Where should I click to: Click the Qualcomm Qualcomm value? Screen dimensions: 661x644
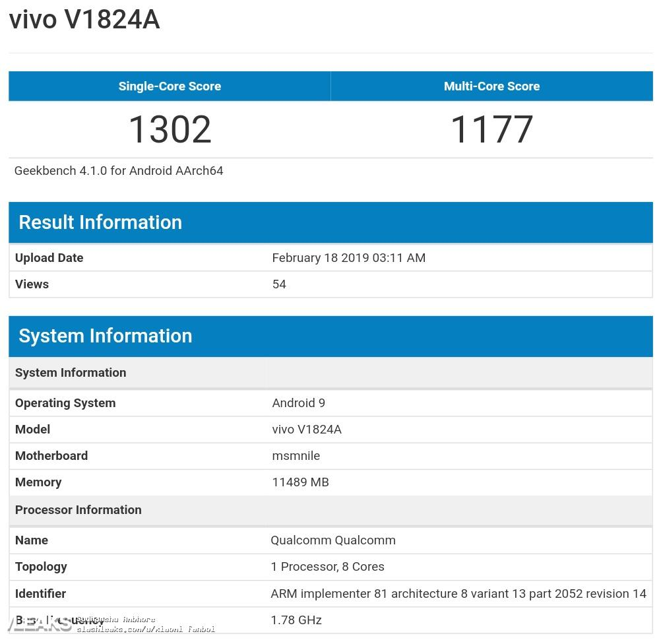click(x=333, y=540)
